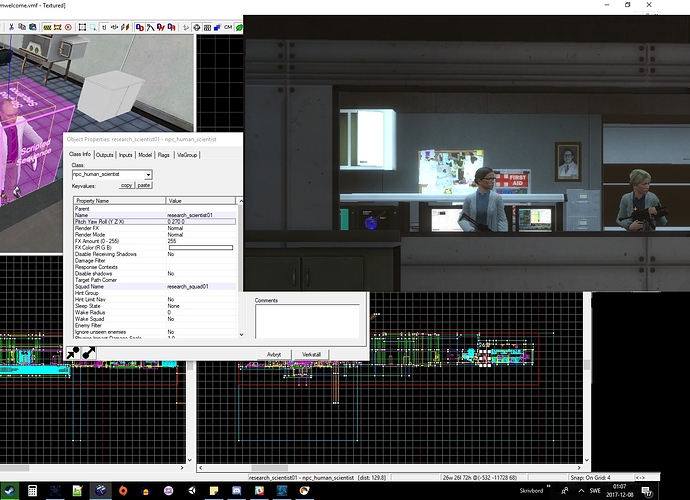Click the Value column header
The image size is (690, 500).
tap(201, 201)
